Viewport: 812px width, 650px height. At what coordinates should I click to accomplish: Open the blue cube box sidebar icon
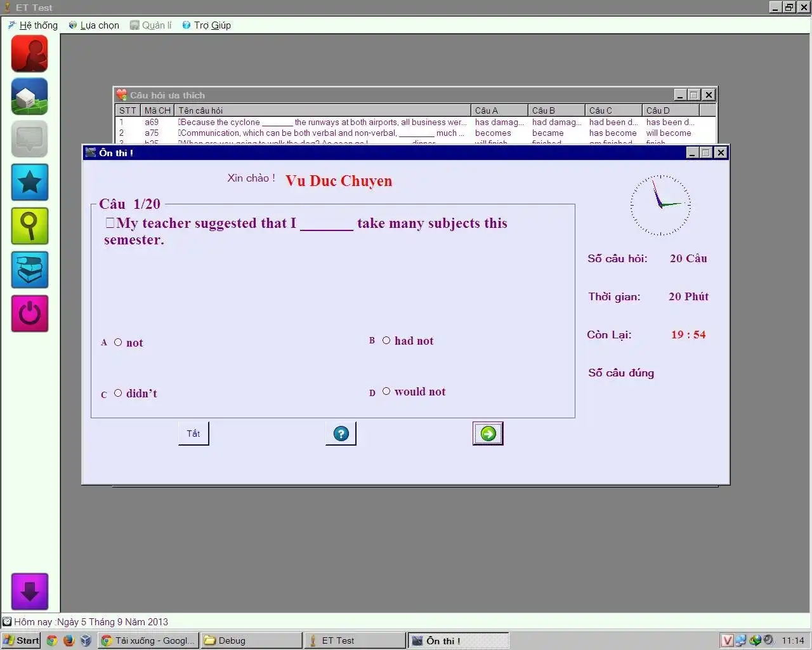coord(29,96)
